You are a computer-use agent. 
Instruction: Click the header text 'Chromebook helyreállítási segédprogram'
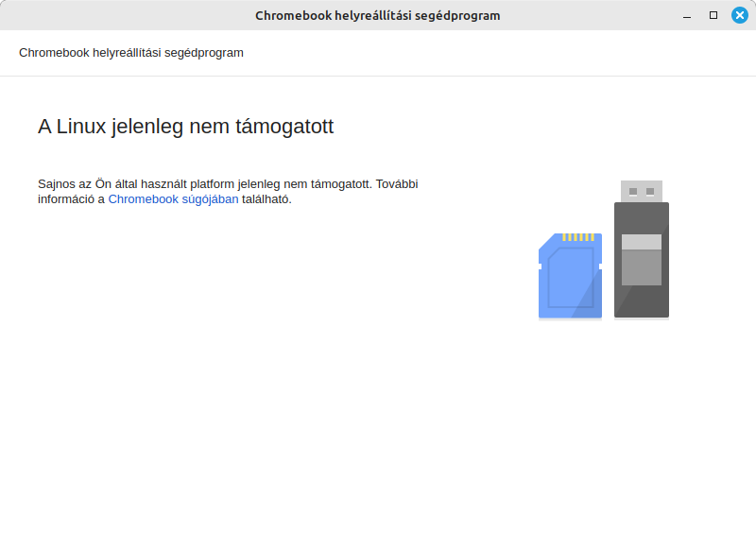coord(131,53)
